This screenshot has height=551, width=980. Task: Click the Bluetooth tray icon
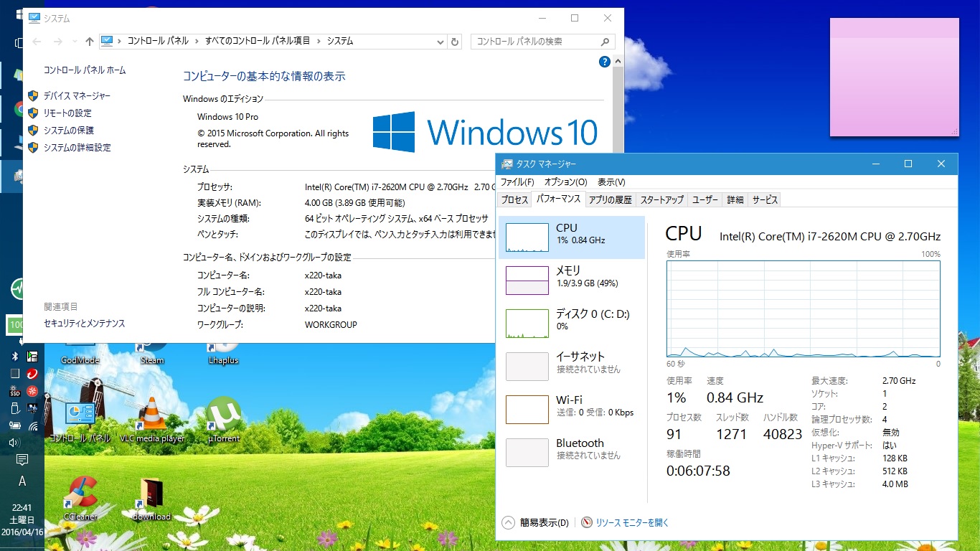click(14, 357)
